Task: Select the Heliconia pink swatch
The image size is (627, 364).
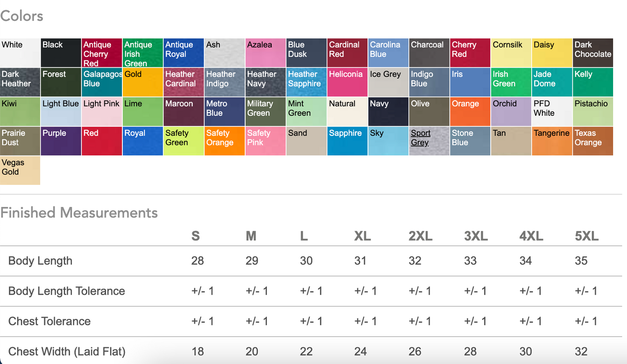Action: pos(347,82)
